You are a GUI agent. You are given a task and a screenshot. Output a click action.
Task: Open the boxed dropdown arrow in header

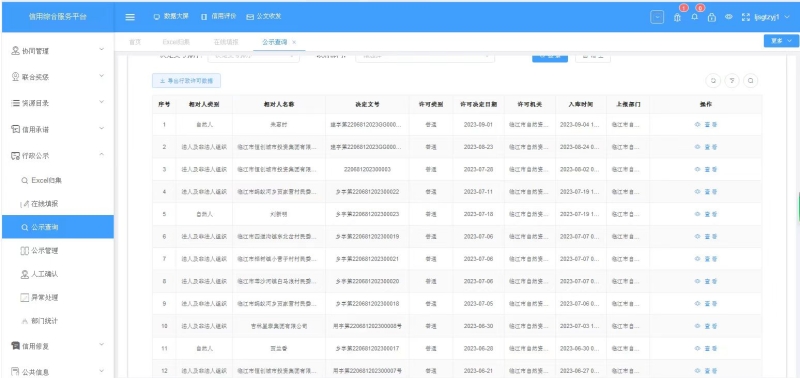pyautogui.click(x=657, y=17)
